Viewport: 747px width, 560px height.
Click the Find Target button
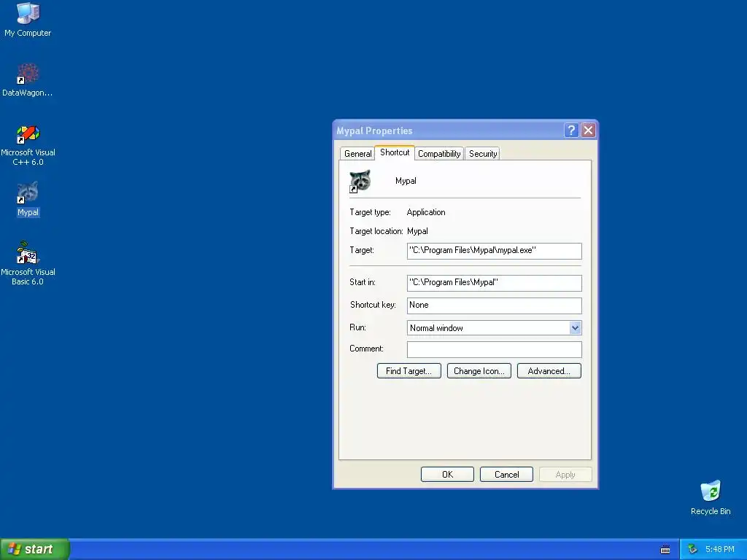409,371
